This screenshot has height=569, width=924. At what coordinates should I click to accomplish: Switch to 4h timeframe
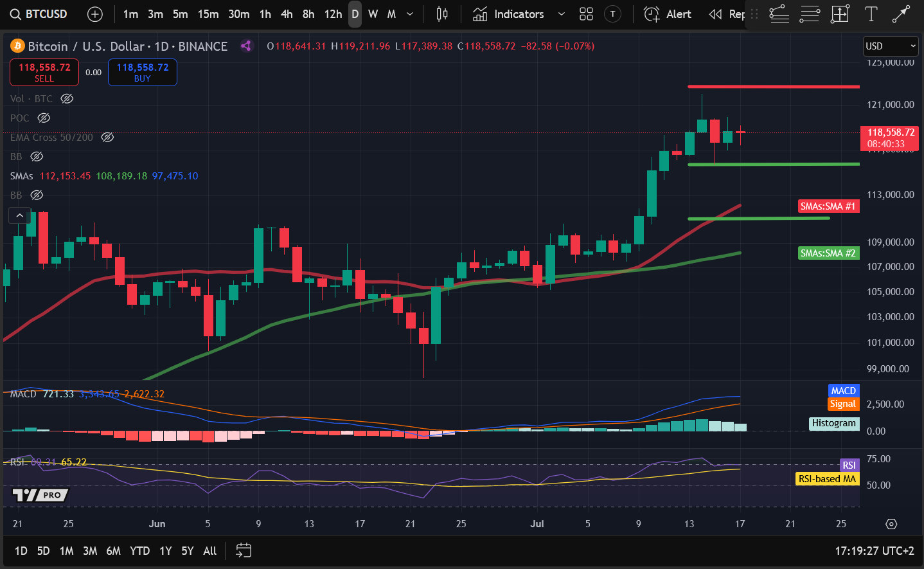[287, 14]
